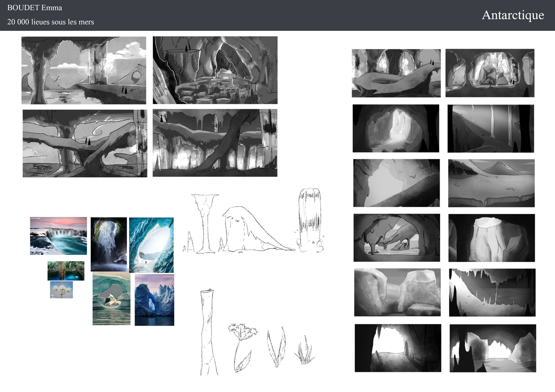The width and height of the screenshot is (555, 392).
Task: Open thumbnail of white cave opening with diagonal ledge
Action: (x=396, y=183)
